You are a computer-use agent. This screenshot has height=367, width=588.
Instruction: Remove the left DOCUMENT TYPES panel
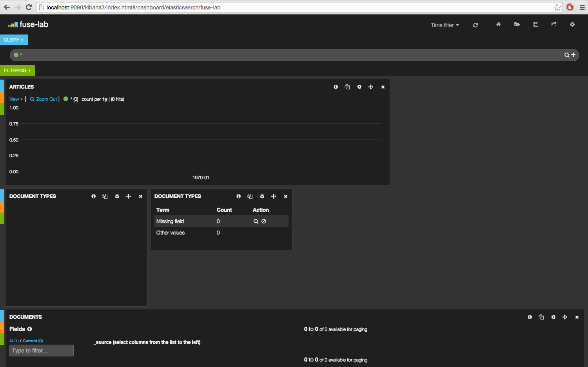tap(141, 196)
